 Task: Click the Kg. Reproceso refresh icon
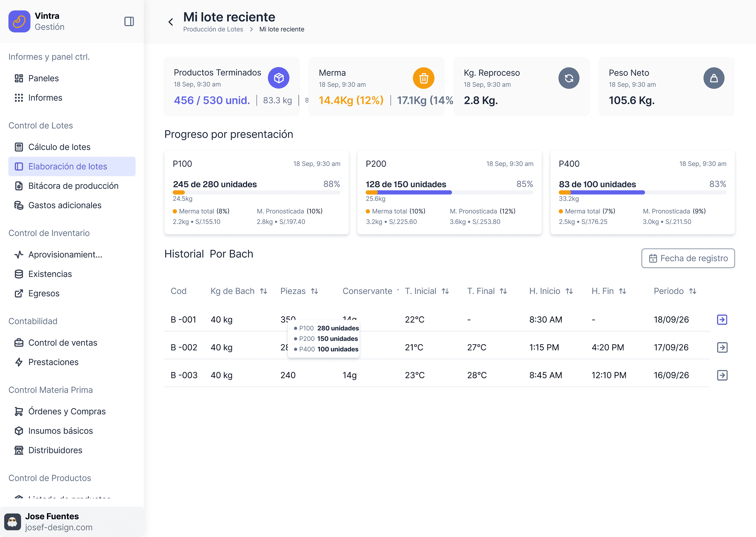569,78
